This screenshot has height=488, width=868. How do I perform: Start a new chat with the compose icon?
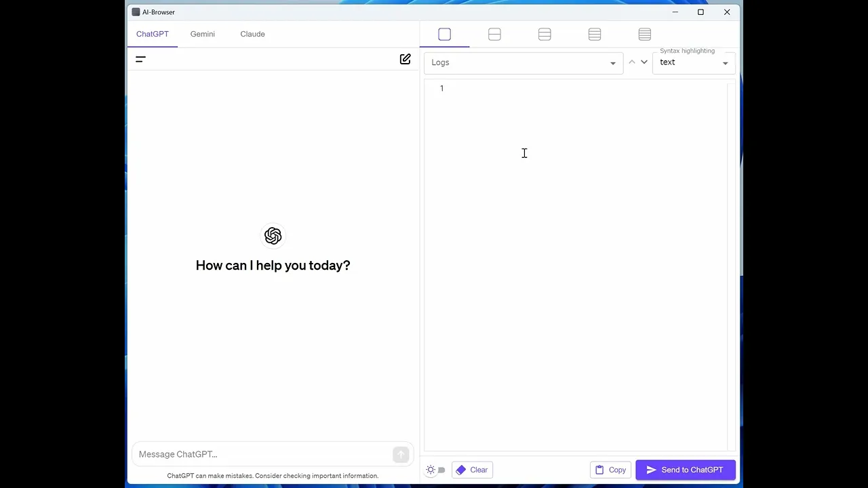(x=405, y=60)
